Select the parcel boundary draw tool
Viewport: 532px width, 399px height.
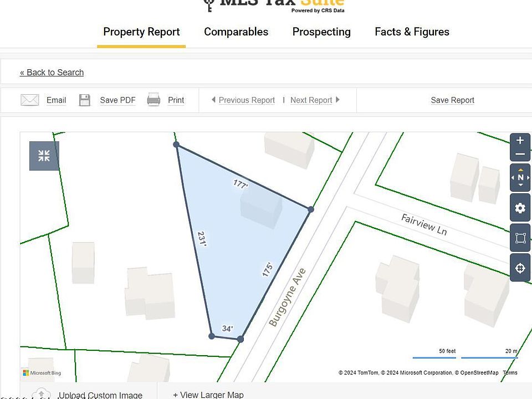[520, 238]
